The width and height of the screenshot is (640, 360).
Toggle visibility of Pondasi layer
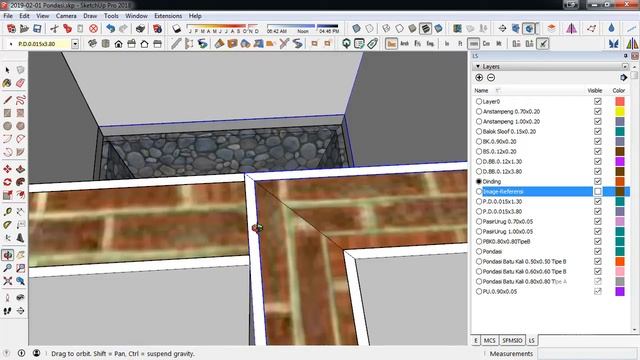tap(598, 251)
